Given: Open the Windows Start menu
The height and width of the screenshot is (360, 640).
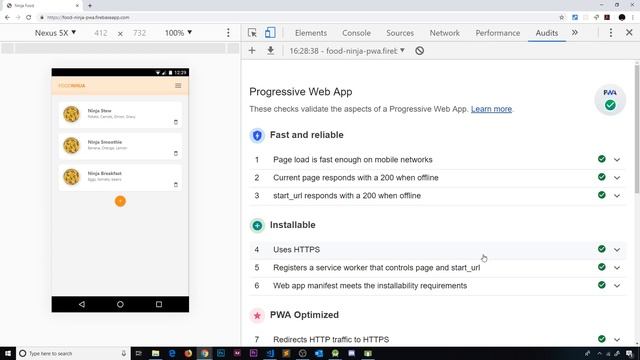Looking at the screenshot, I should pyautogui.click(x=8, y=353).
